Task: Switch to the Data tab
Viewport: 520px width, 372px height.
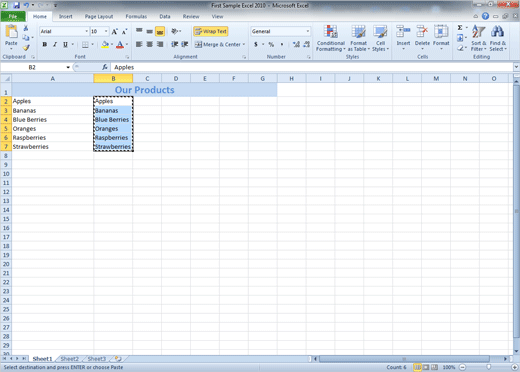Action: click(x=165, y=16)
